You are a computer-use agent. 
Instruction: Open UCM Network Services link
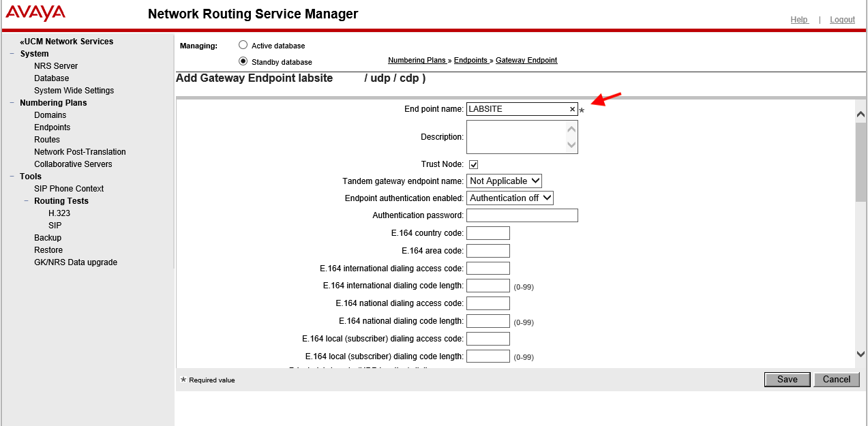[x=67, y=42]
